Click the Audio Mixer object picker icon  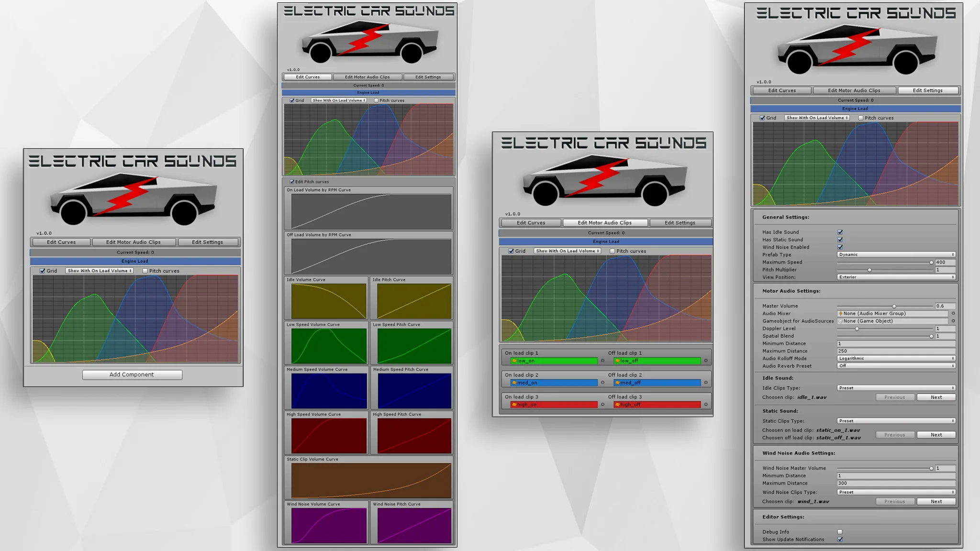pos(954,313)
